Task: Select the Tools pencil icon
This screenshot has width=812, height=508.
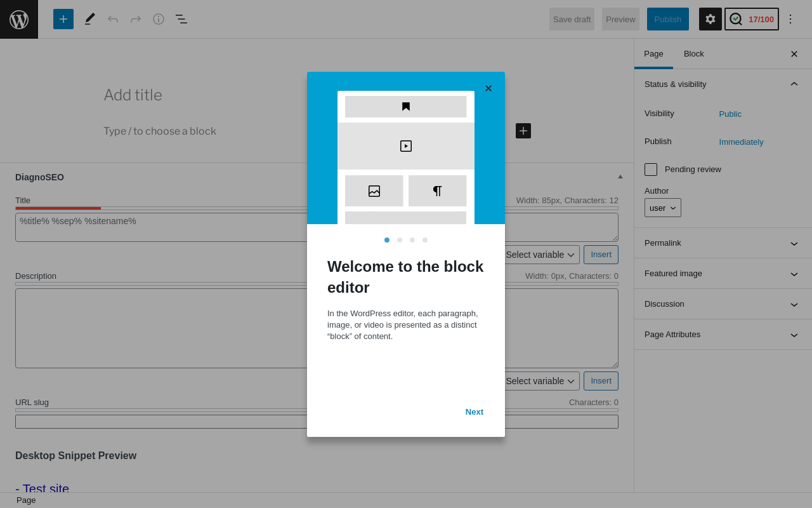Action: (x=90, y=19)
